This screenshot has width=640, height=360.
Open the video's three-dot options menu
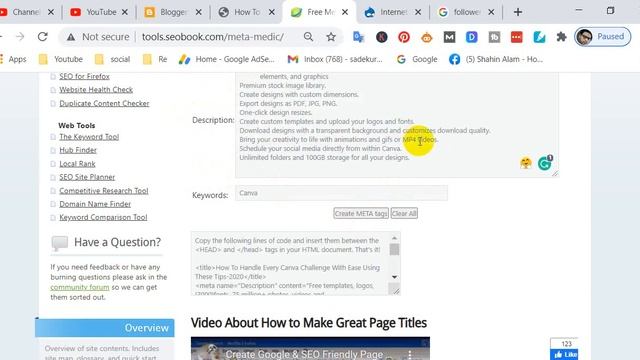point(410,354)
